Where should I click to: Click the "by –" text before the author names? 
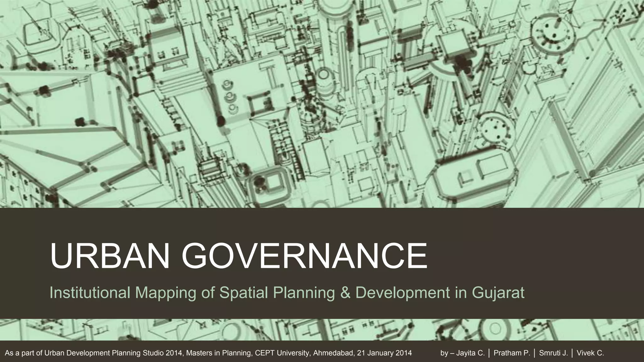coord(447,353)
